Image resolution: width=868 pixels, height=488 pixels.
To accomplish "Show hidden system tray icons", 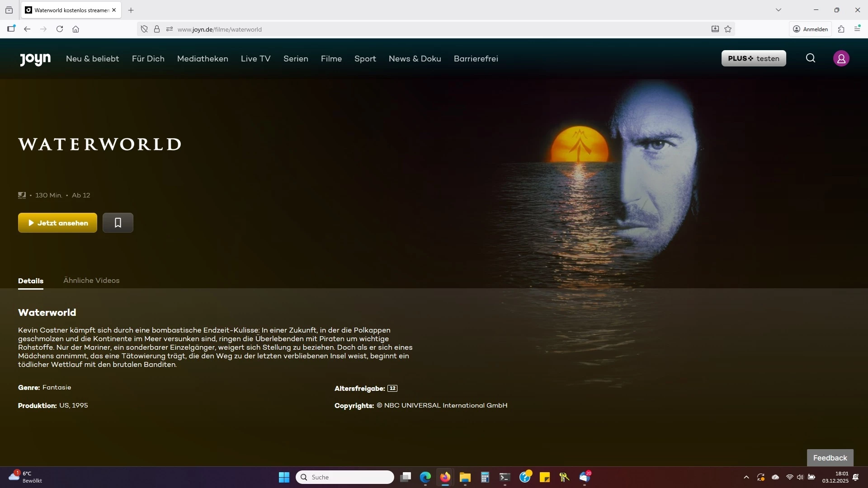I will [746, 477].
